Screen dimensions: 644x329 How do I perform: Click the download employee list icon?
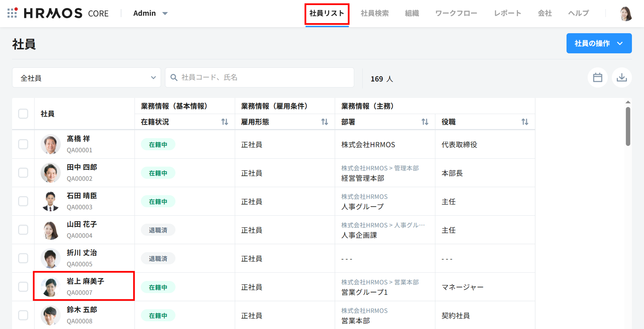pos(621,78)
